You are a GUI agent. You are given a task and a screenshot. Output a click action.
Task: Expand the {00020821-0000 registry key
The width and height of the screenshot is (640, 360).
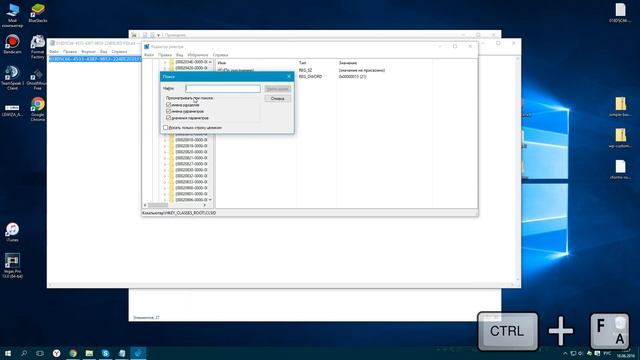(165, 158)
